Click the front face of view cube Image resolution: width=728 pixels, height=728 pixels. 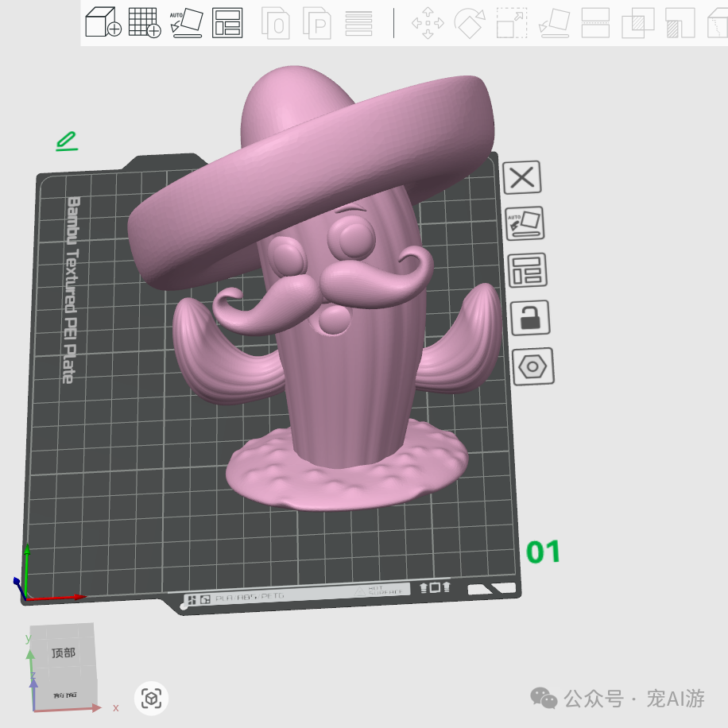(x=65, y=695)
